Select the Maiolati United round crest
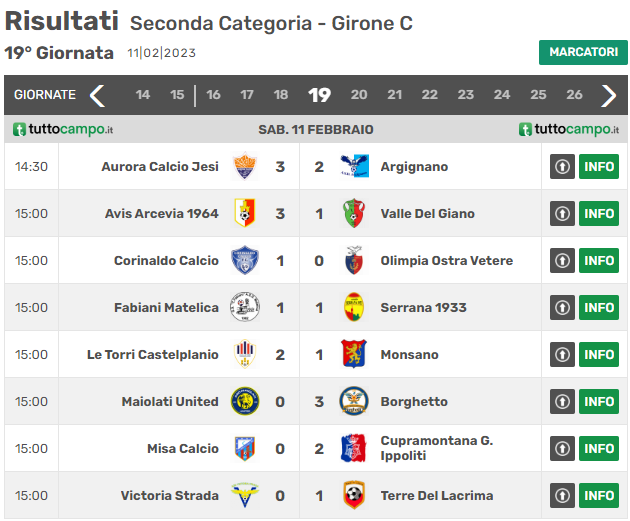Viewport: 630px width, 521px height. coord(245,401)
